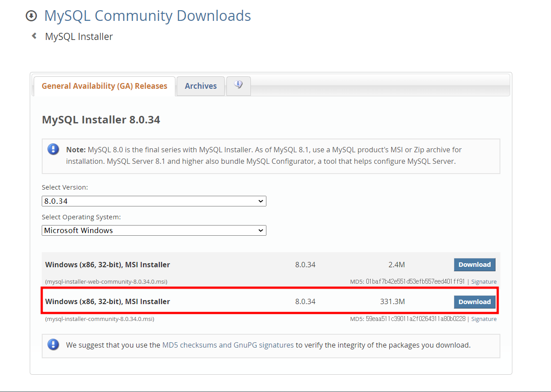
Task: Click MD5 hash starting with 01baf7b42e
Action: 415,281
